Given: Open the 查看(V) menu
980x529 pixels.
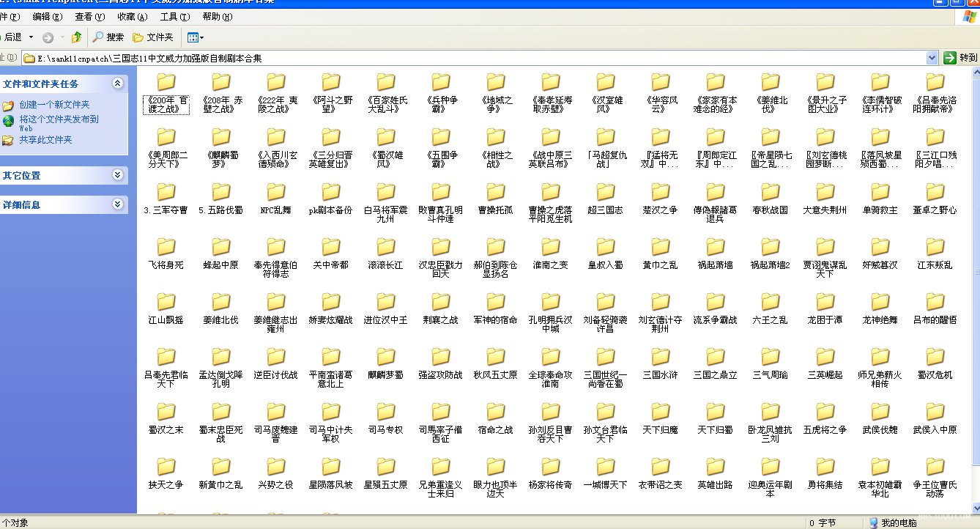Looking at the screenshot, I should (89, 17).
